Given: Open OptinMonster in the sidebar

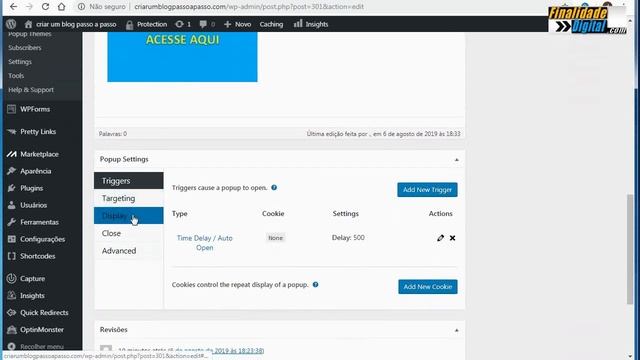Looking at the screenshot, I should (42, 329).
